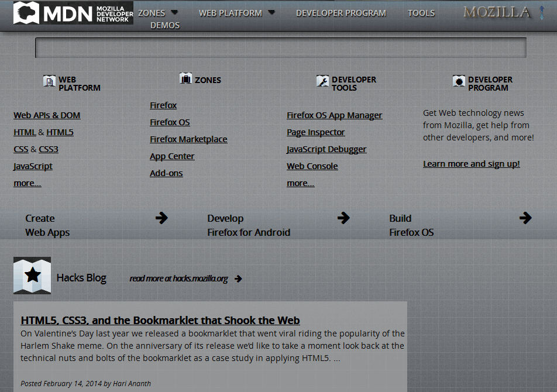This screenshot has width=557, height=392.
Task: Open the CSS link
Action: (x=21, y=149)
